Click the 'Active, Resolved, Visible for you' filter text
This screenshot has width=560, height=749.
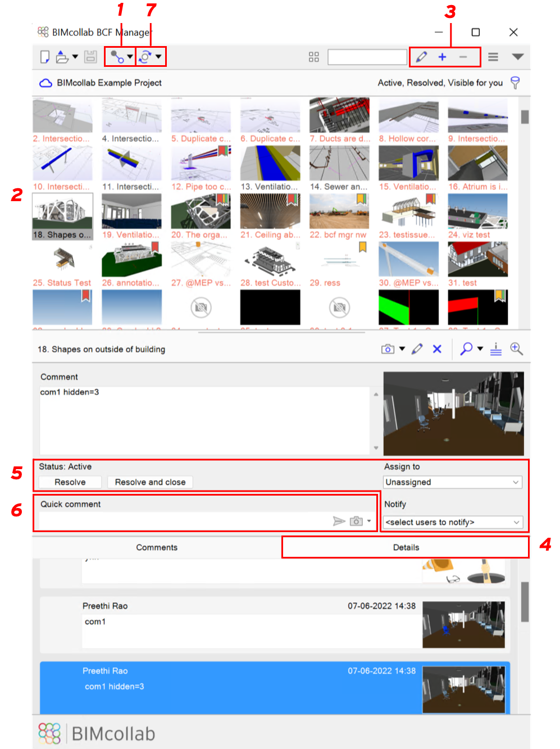[440, 83]
